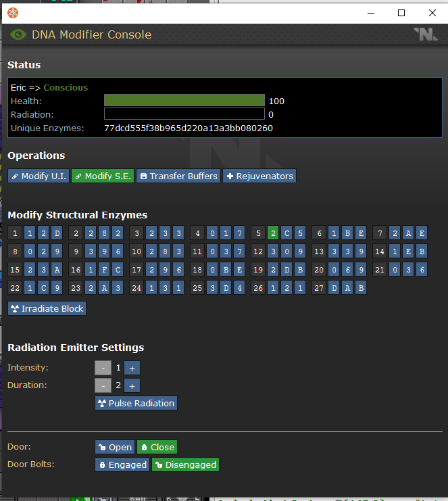This screenshot has width=448, height=501.
Task: Select the highlighted green 2 in block 5
Action: pos(273,233)
